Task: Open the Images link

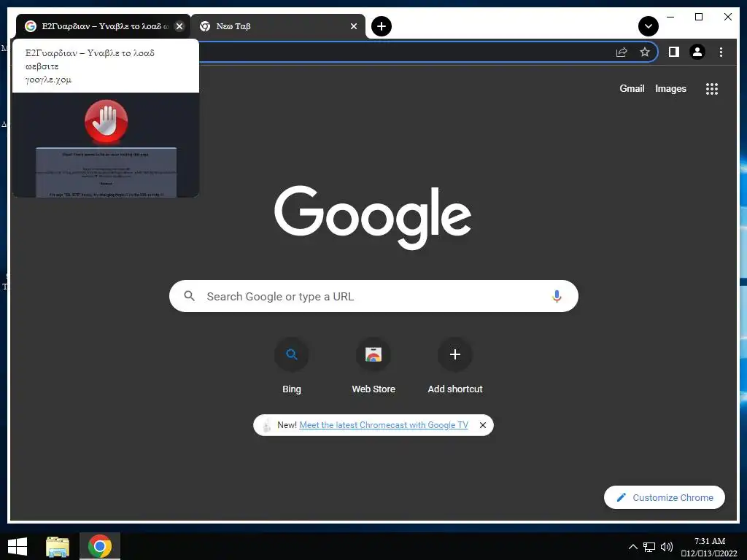Action: click(x=670, y=88)
